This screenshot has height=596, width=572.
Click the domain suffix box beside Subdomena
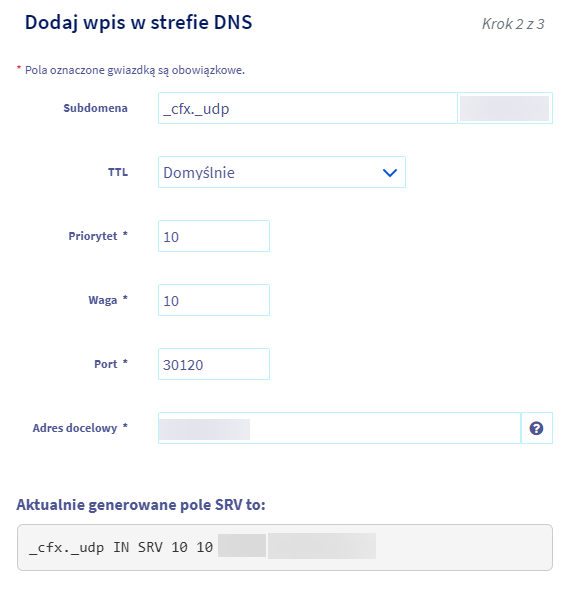click(505, 108)
